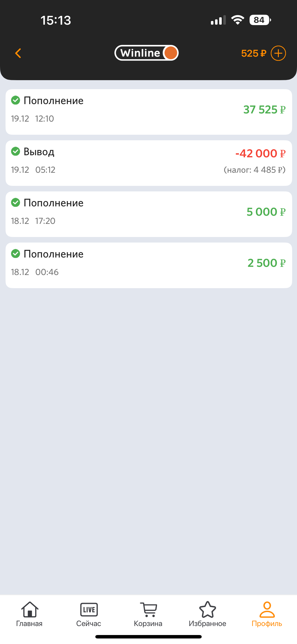Tap the 525 ₽ balance amount
297x644 pixels.
pos(253,53)
